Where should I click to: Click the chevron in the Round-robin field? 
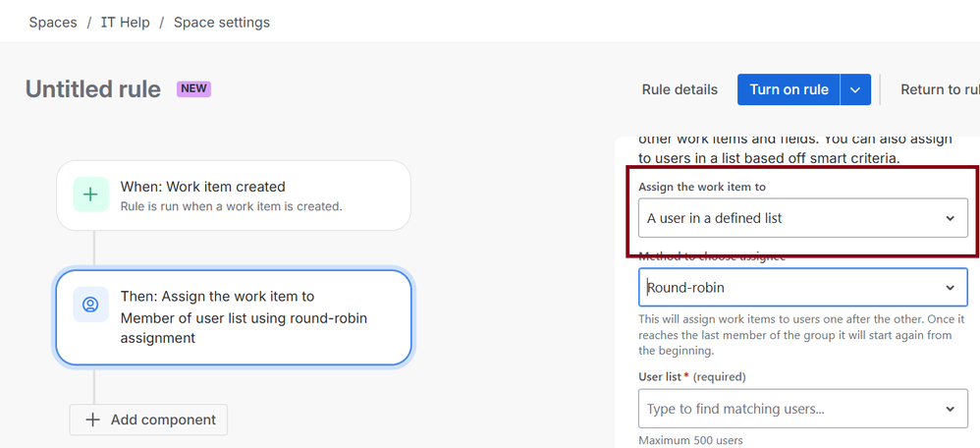pos(950,288)
